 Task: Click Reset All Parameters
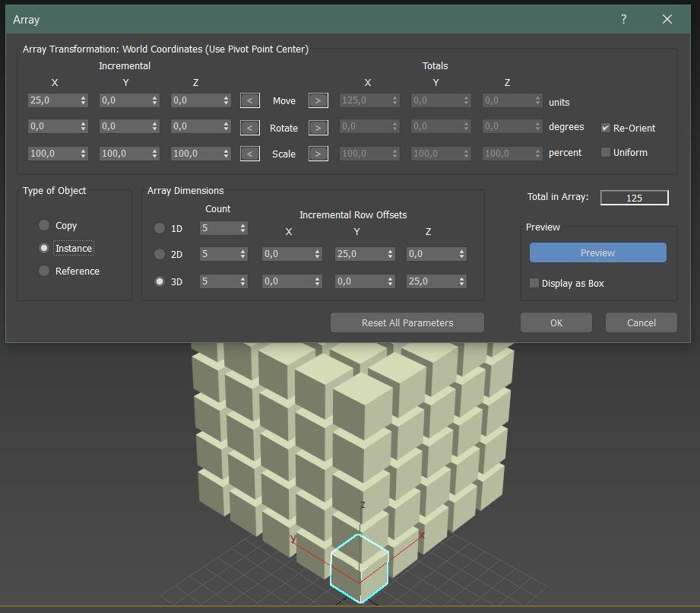pos(407,322)
